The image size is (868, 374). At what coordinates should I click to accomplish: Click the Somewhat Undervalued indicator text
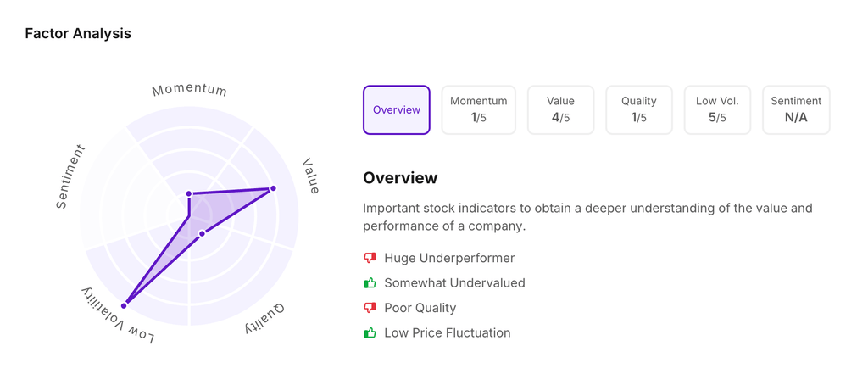[454, 282]
